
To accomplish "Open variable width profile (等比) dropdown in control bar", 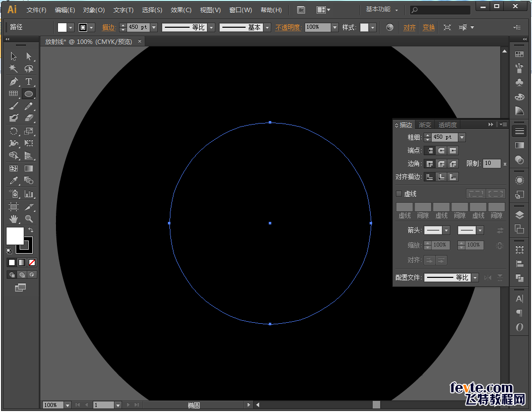I will 212,28.
